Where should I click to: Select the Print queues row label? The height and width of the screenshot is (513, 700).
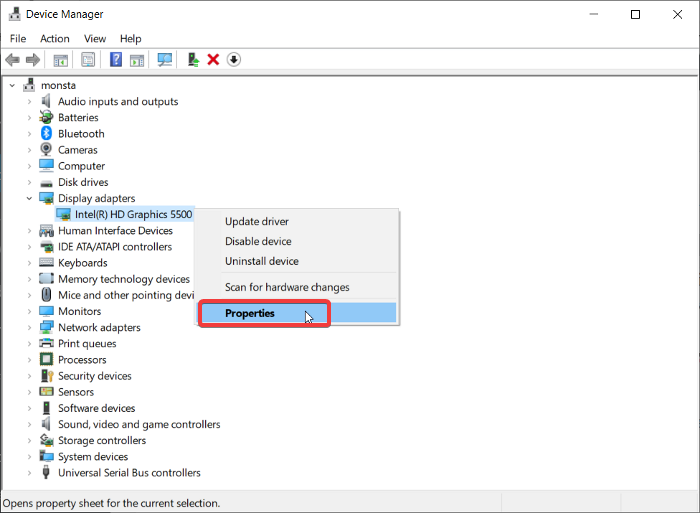click(87, 343)
